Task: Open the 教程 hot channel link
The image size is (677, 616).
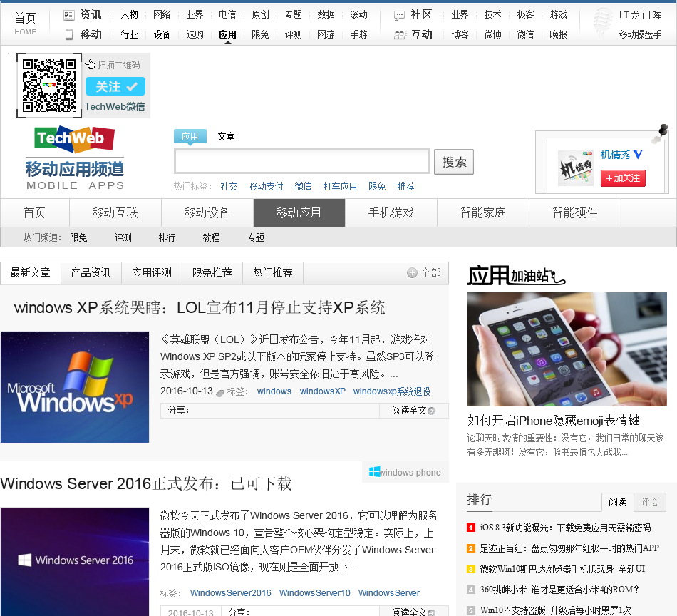Action: 211,237
